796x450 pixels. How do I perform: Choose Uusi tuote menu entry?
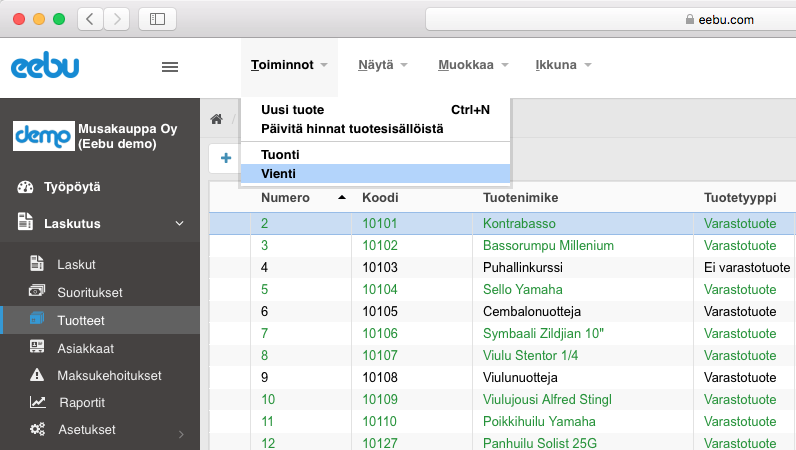point(292,110)
